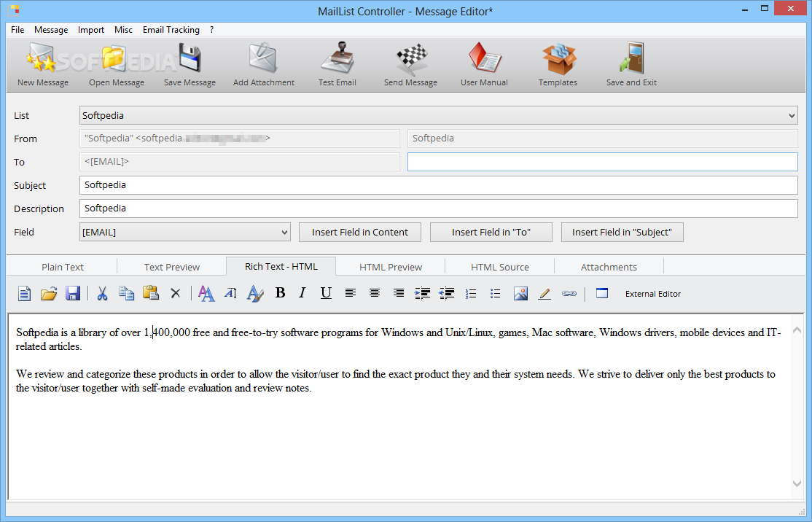The height and width of the screenshot is (522, 812).
Task: Insert image icon
Action: click(520, 294)
